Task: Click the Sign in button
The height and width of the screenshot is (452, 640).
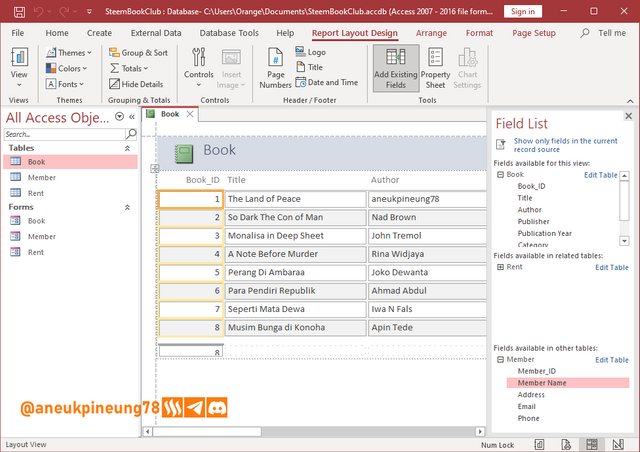Action: tap(523, 11)
